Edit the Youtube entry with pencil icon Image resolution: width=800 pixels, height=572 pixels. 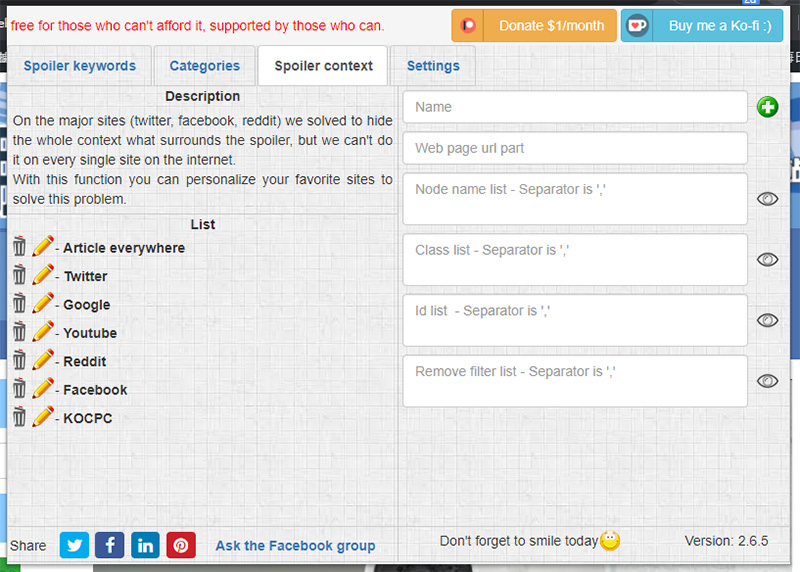pyautogui.click(x=43, y=332)
